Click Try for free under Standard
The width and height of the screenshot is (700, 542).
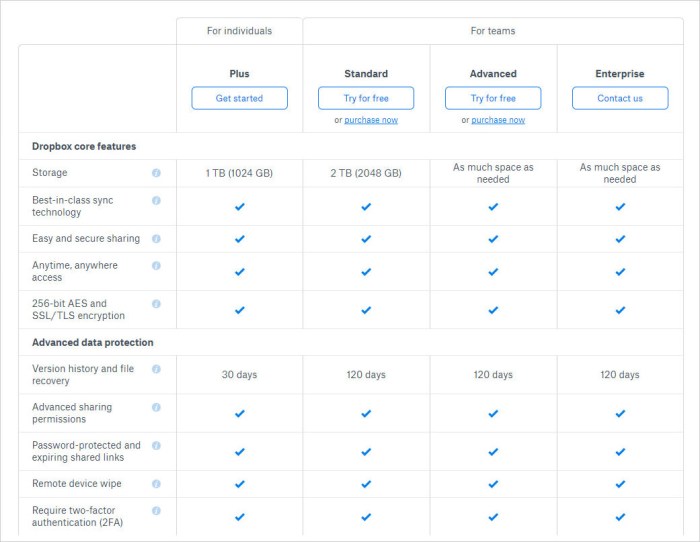[x=366, y=98]
